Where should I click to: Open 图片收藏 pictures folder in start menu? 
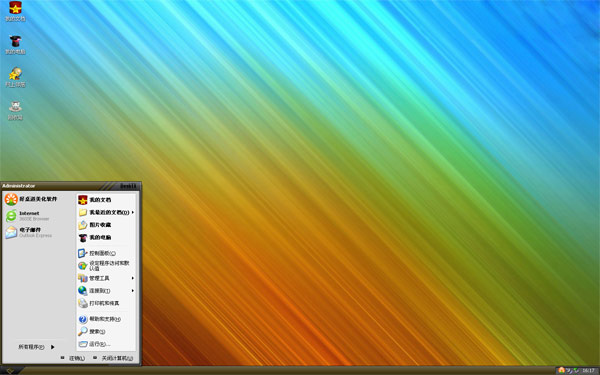click(95, 225)
